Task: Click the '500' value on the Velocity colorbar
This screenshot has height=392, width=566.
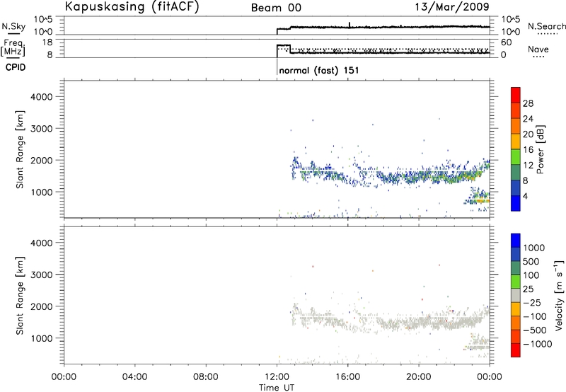Action: point(531,262)
